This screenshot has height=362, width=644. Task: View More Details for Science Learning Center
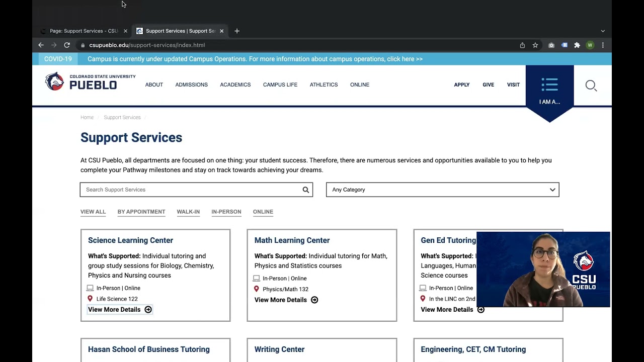coord(120,309)
